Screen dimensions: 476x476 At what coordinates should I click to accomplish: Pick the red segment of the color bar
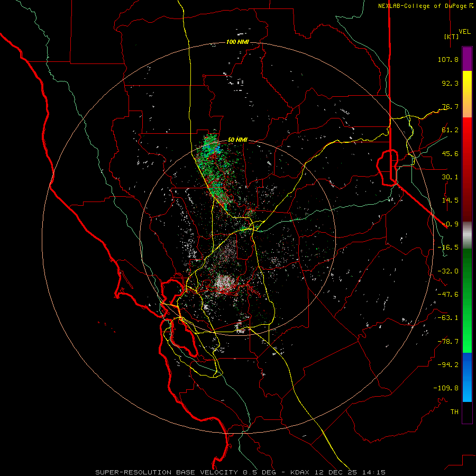coord(467,169)
